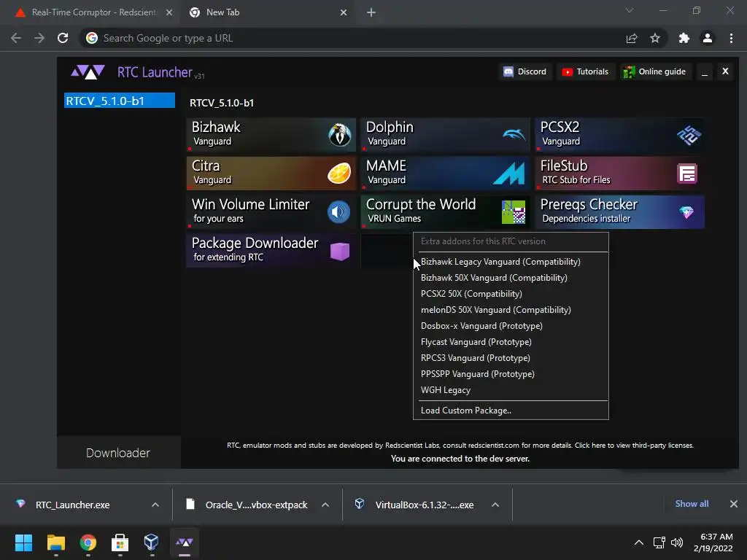This screenshot has height=560, width=747.
Task: Open RTC Launcher taskbar icon
Action: coord(185,542)
